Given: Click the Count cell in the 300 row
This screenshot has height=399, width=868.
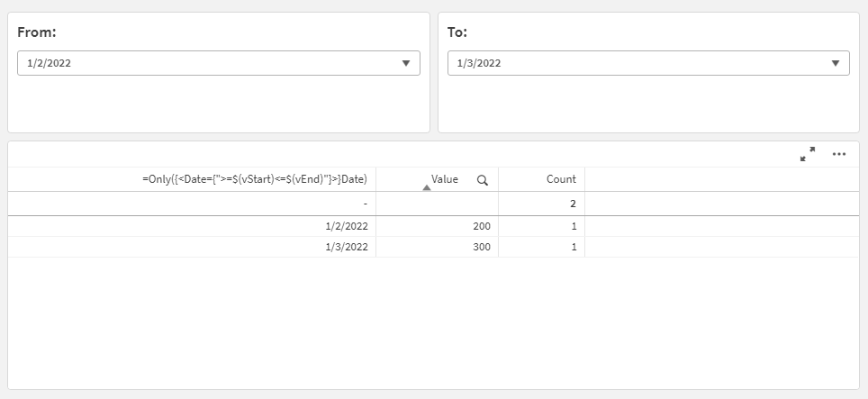Looking at the screenshot, I should 572,247.
